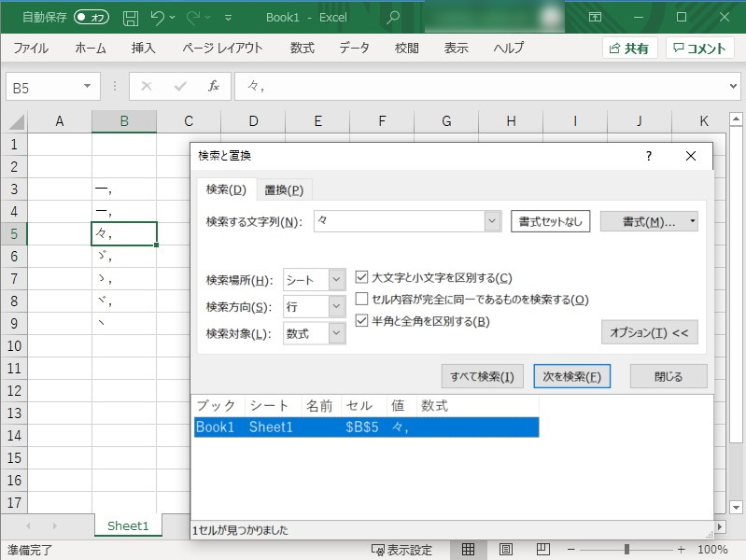Click the next sheet arrow
Screen dimensions: 746x560
(55, 525)
